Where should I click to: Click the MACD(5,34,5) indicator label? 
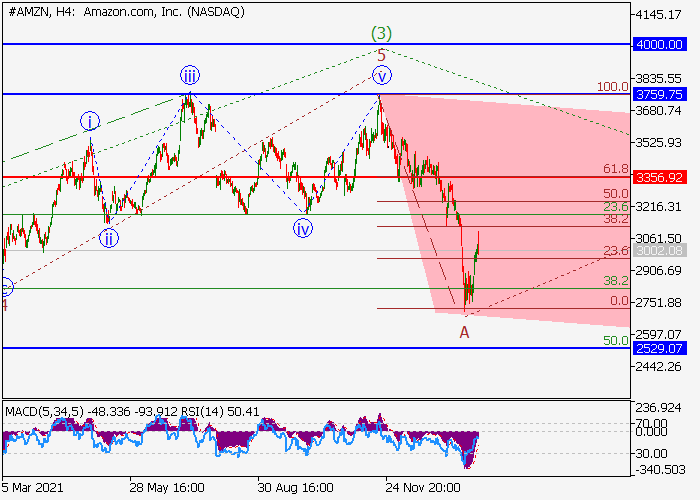click(x=44, y=411)
